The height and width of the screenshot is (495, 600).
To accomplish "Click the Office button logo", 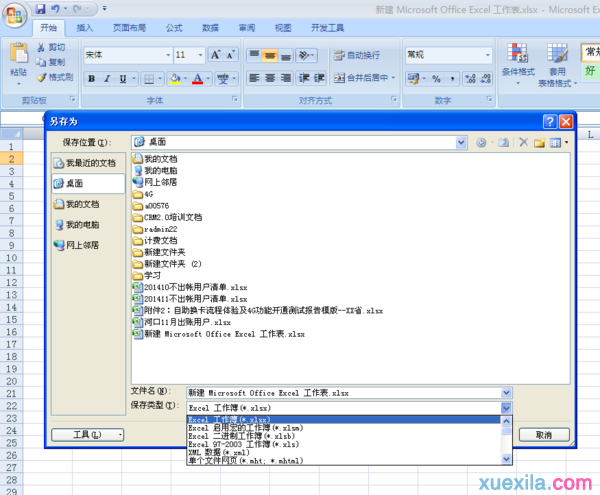I will (14, 16).
